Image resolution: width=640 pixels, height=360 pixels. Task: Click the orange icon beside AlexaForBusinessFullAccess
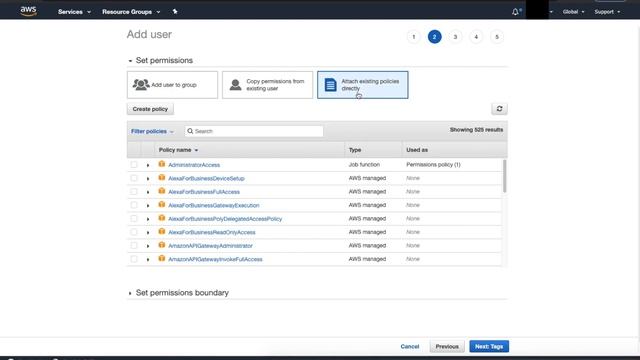[162, 191]
